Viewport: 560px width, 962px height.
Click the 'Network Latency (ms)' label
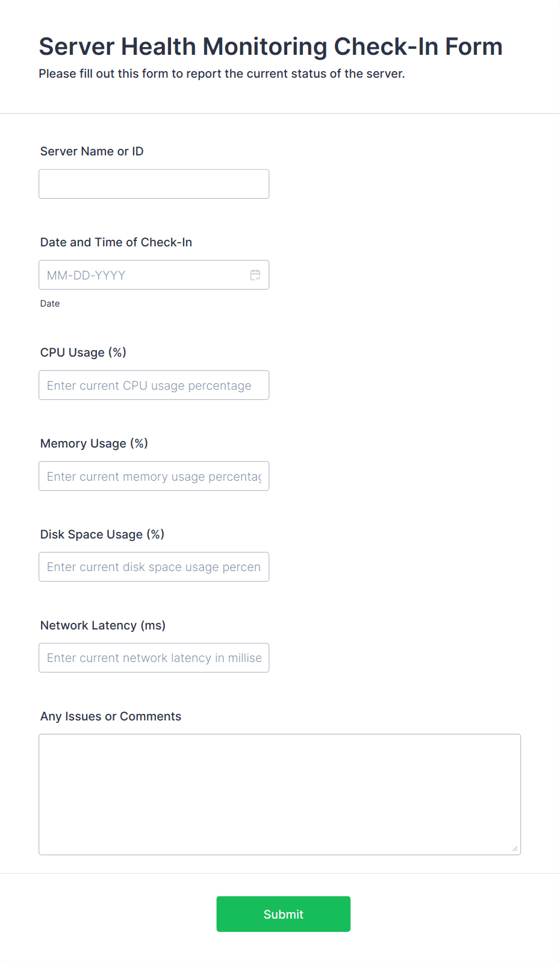click(103, 625)
